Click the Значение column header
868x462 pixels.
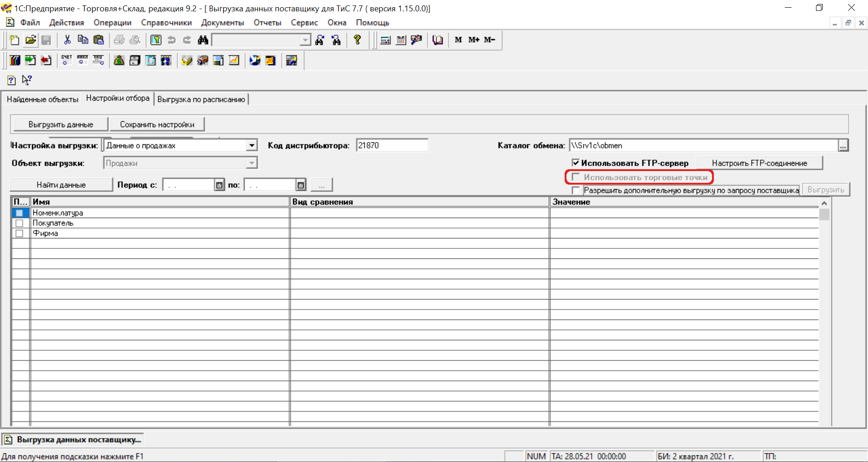684,202
